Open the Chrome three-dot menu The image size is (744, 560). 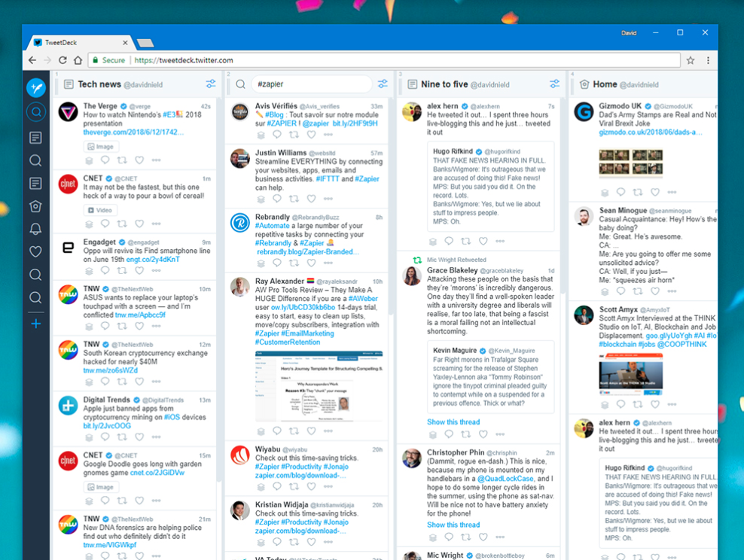[708, 60]
